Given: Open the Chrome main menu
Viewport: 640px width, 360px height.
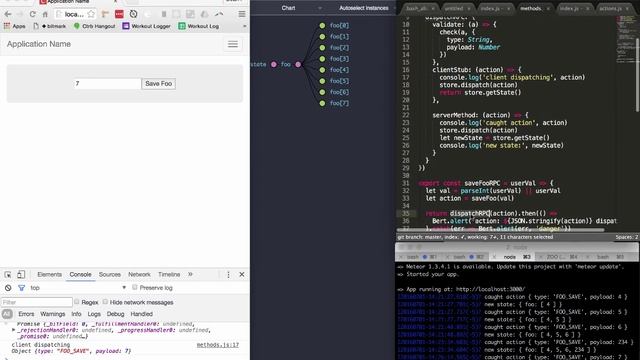Looking at the screenshot, I should 242,14.
